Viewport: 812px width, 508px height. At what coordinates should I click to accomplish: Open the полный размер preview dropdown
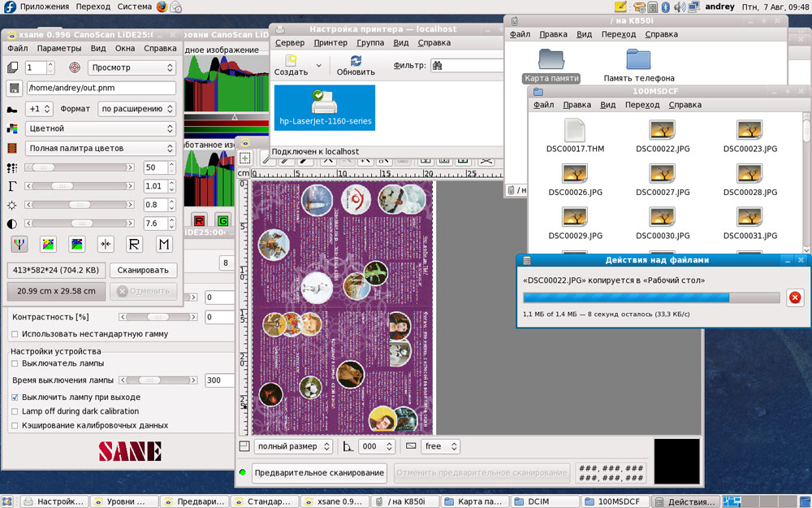(x=293, y=446)
